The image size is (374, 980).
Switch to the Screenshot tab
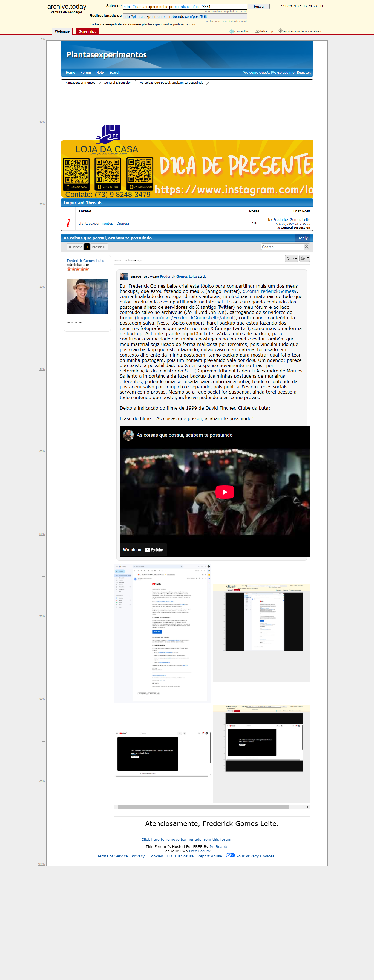pos(87,31)
